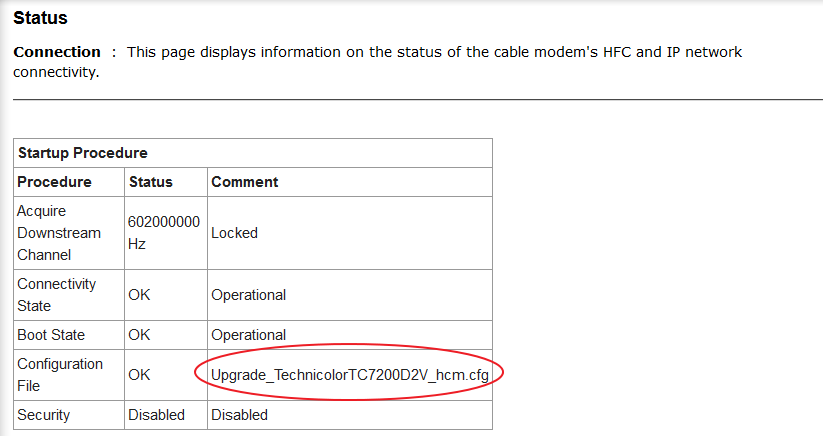This screenshot has height=436, width=823.
Task: Click the Locked comment cell
Action: point(234,233)
